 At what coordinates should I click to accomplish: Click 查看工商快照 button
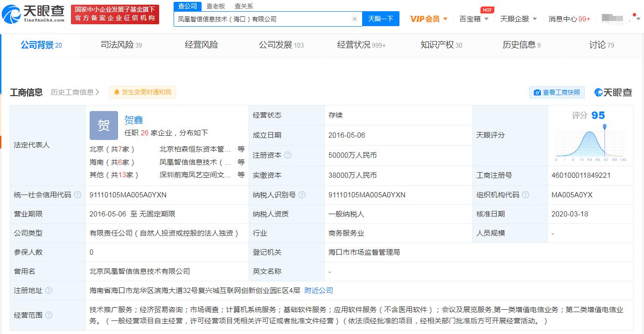[557, 92]
